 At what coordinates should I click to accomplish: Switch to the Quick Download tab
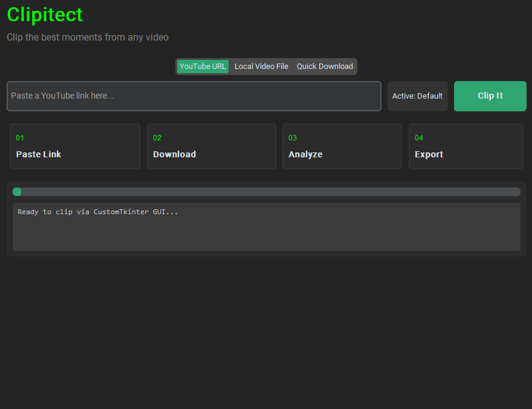pyautogui.click(x=325, y=67)
